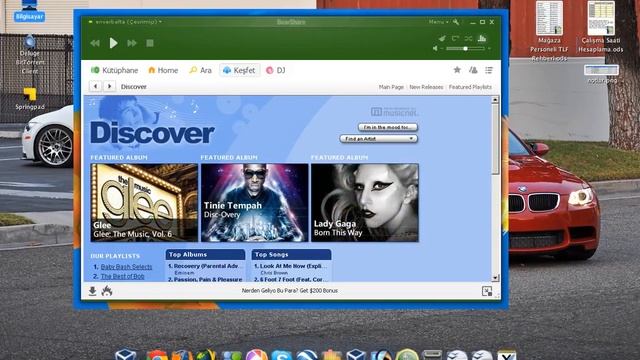Go back with the left navigation arrow
The width and height of the screenshot is (640, 360).
coord(96,86)
